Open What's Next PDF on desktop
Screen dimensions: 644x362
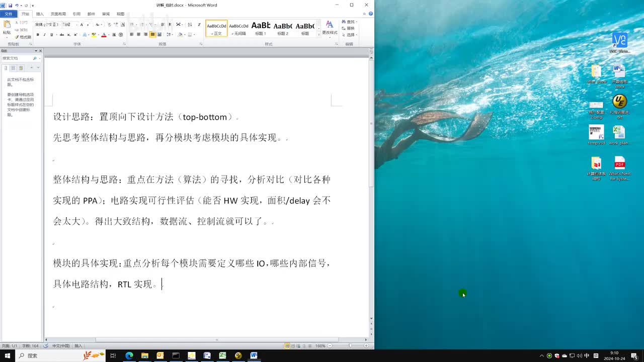pos(619,169)
